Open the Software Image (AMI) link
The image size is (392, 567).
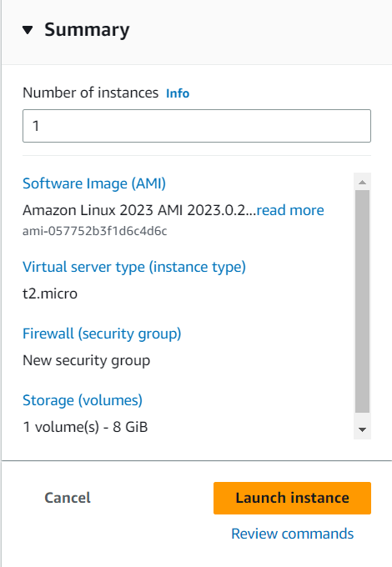click(94, 183)
